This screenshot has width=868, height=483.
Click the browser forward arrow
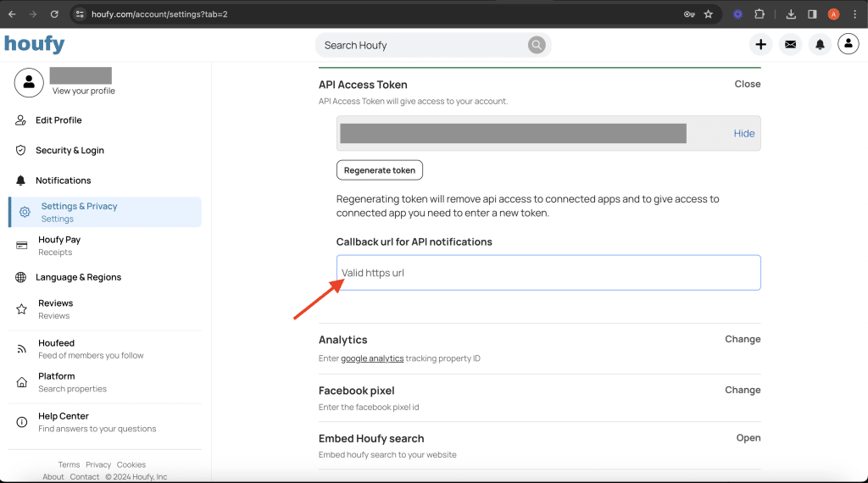(x=33, y=14)
